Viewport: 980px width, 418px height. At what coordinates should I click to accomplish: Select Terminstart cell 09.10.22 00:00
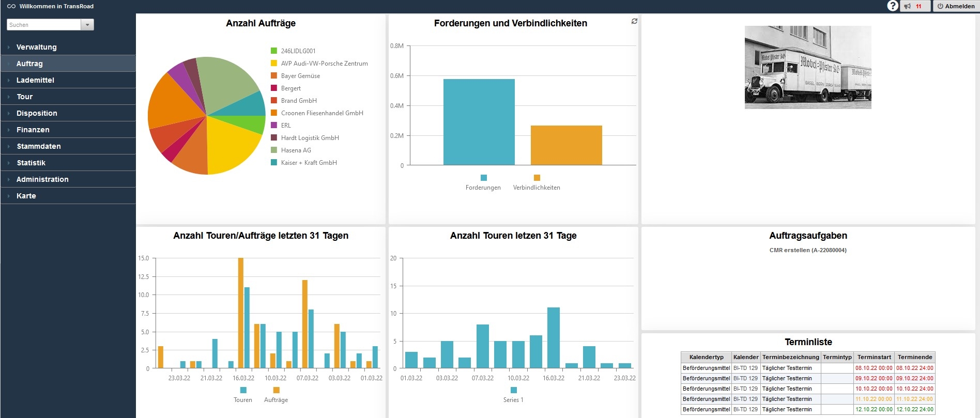[x=874, y=378]
